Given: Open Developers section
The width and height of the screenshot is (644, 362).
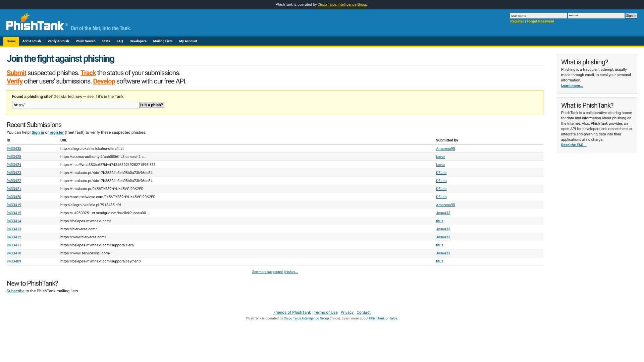Looking at the screenshot, I should [138, 41].
